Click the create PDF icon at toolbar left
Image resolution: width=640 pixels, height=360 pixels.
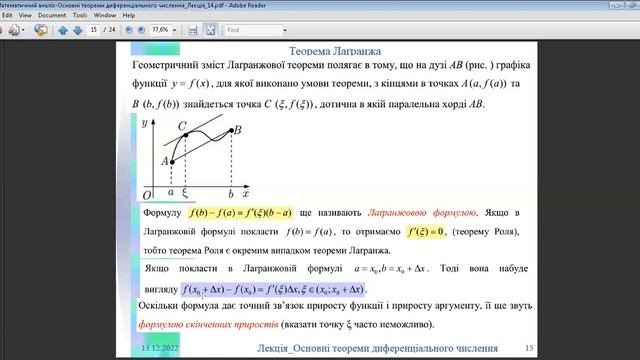tap(13, 30)
